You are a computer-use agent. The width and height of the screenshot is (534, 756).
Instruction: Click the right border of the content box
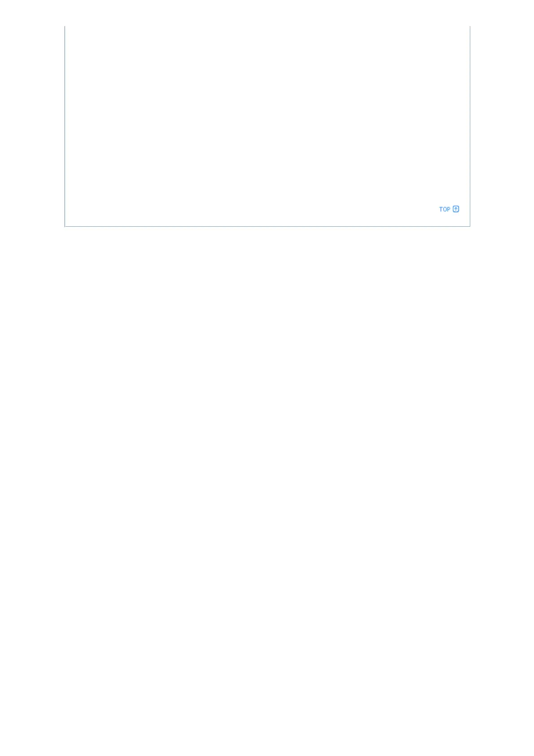470,126
